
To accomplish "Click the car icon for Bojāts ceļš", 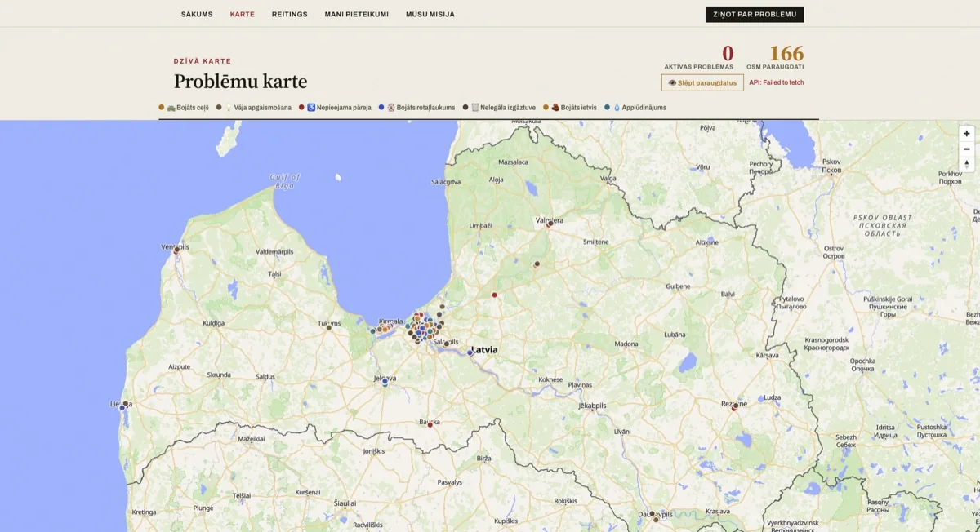I will [171, 108].
